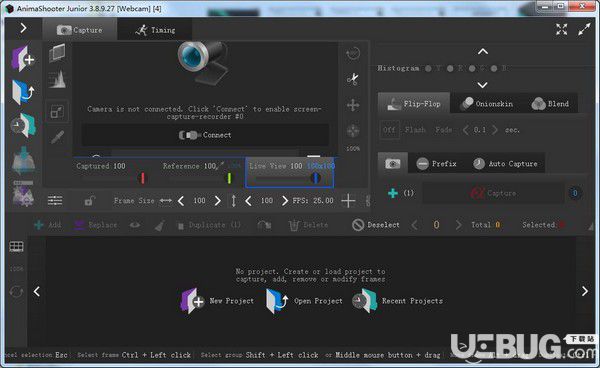Go to next frame number arrow
600x368 pixels.
pyautogui.click(x=458, y=225)
